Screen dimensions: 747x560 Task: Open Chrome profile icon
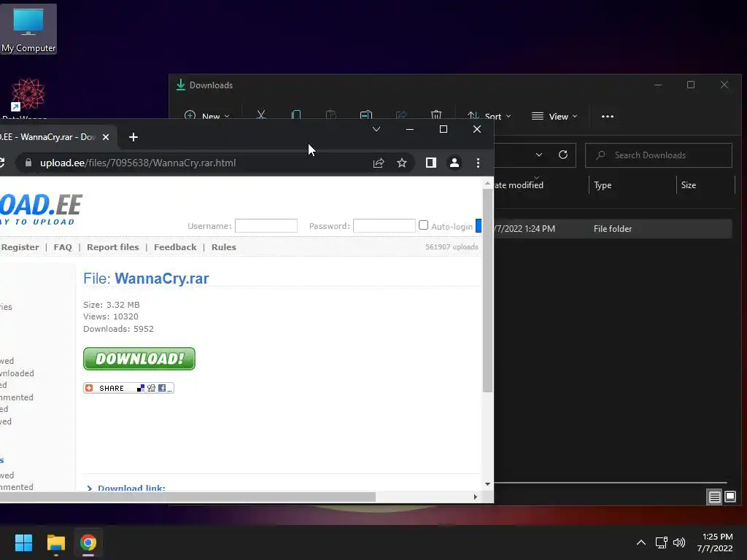click(454, 163)
